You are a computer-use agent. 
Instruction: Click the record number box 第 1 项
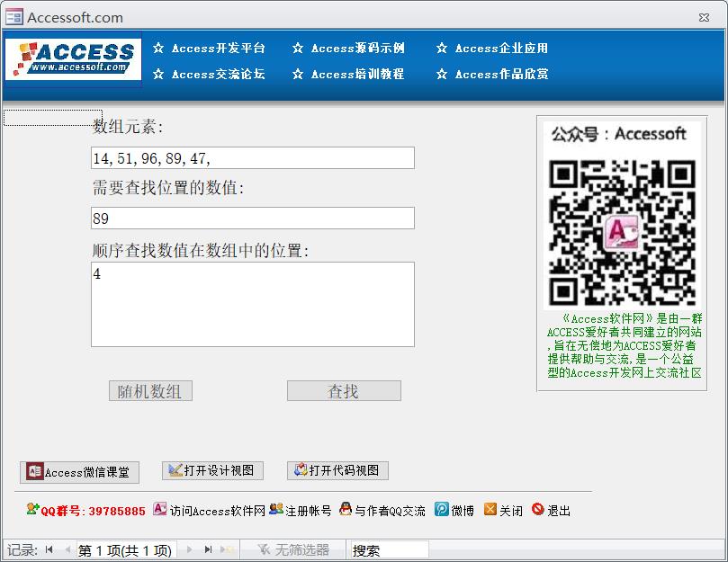click(x=126, y=550)
